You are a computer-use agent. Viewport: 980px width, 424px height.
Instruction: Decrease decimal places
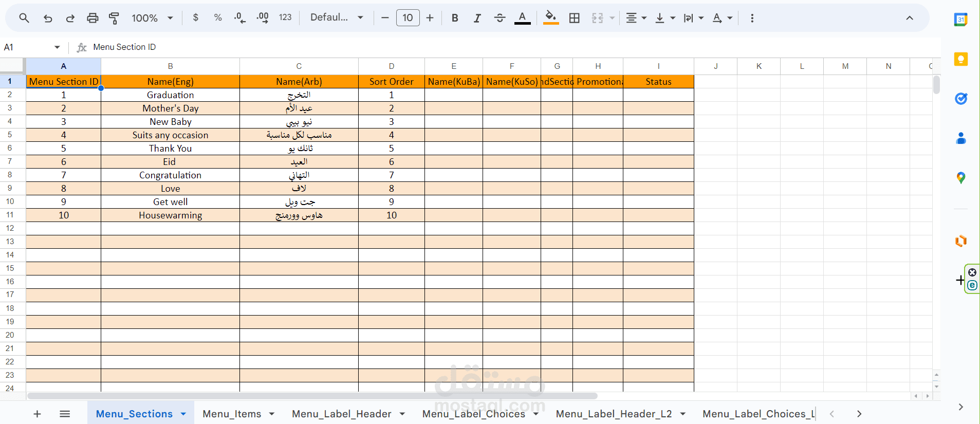(x=240, y=18)
